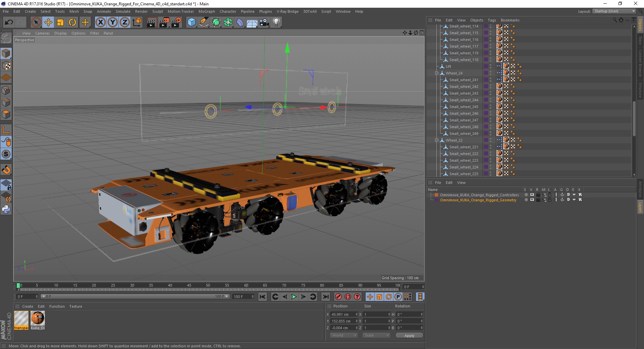
Task: Click frame 50 on timeline ruler
Action: pos(208,286)
